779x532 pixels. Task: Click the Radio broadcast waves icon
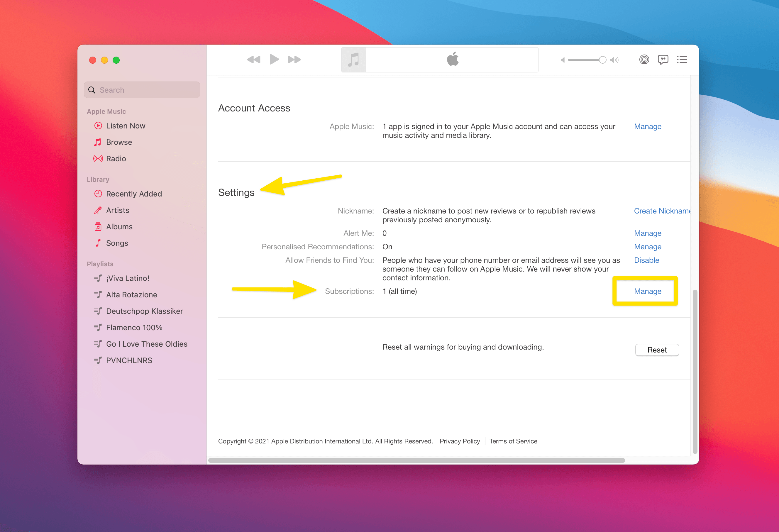[x=98, y=159]
